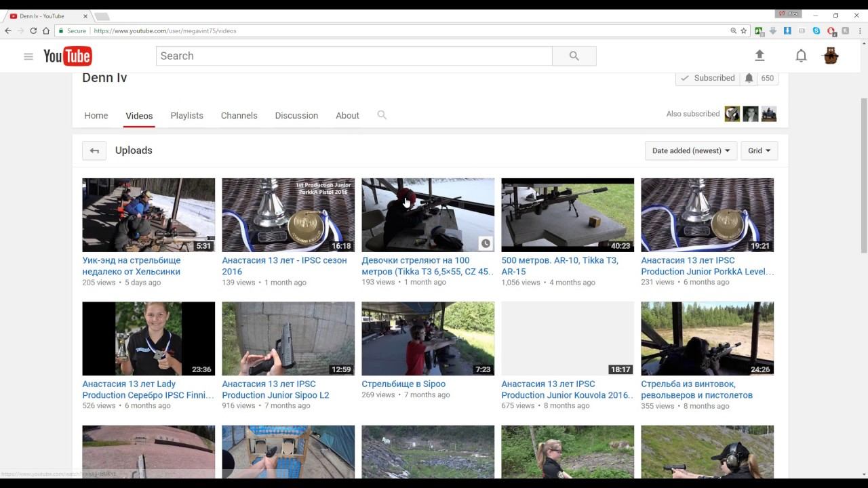The image size is (868, 488).
Task: Click the 7:23 shooting range thumbnail
Action: [428, 338]
